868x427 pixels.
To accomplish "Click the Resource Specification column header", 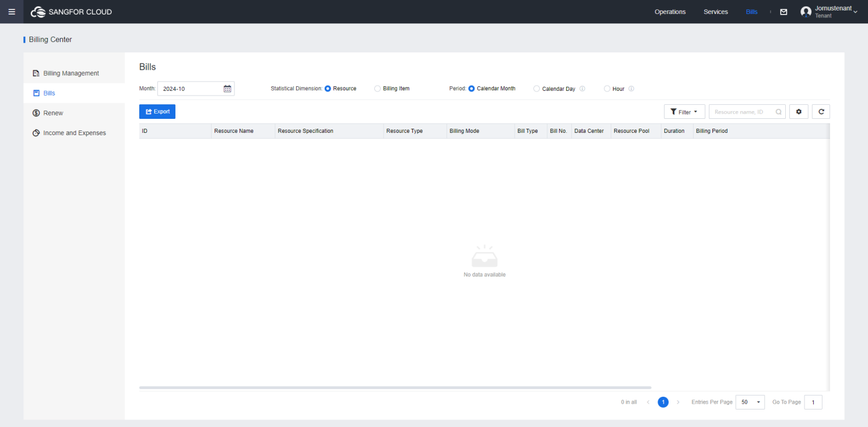I will tap(329, 131).
